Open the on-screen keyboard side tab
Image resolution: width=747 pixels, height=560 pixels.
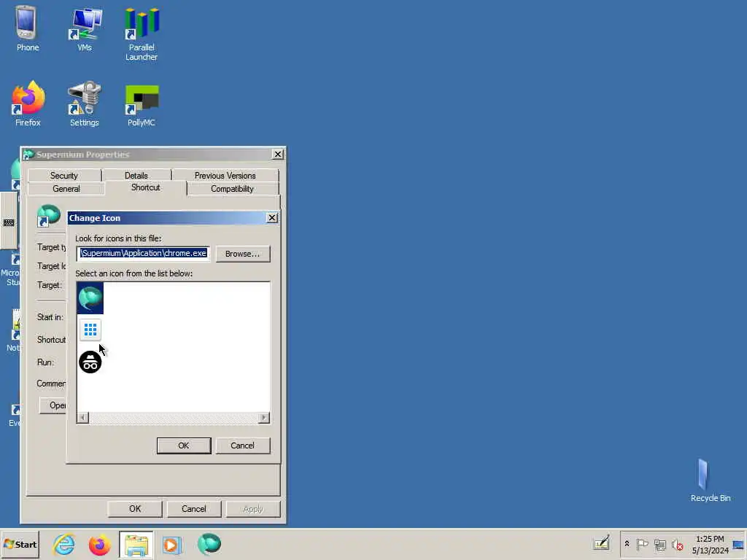click(x=9, y=222)
